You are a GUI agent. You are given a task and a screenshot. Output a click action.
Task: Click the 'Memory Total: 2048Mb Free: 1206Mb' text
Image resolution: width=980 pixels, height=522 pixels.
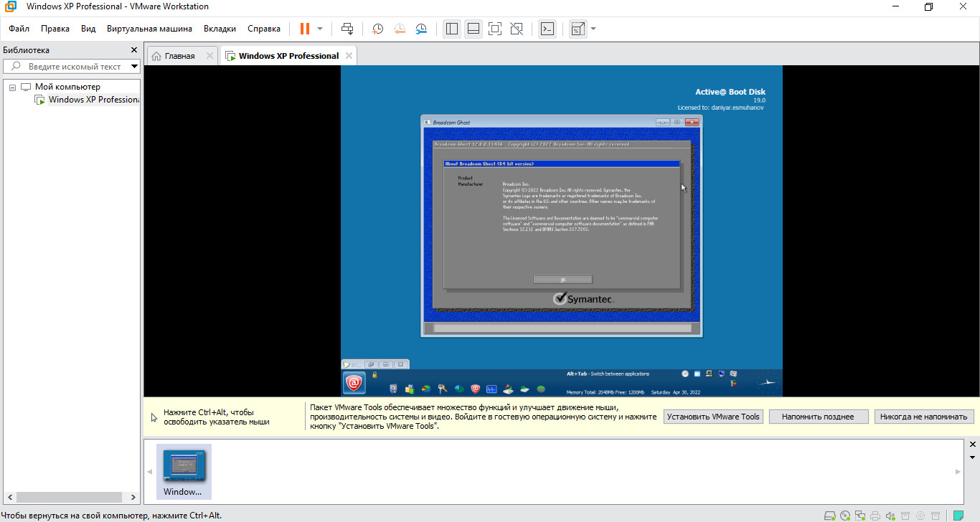pos(606,392)
